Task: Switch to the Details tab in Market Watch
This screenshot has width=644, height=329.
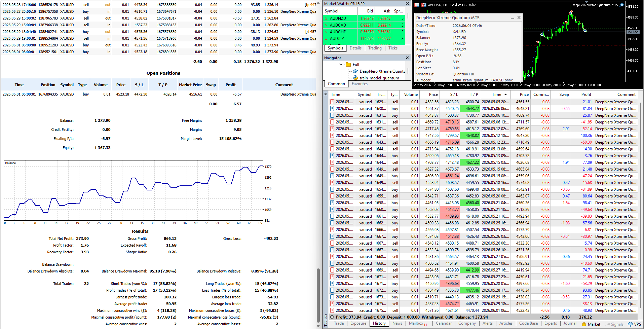Action: coord(355,48)
